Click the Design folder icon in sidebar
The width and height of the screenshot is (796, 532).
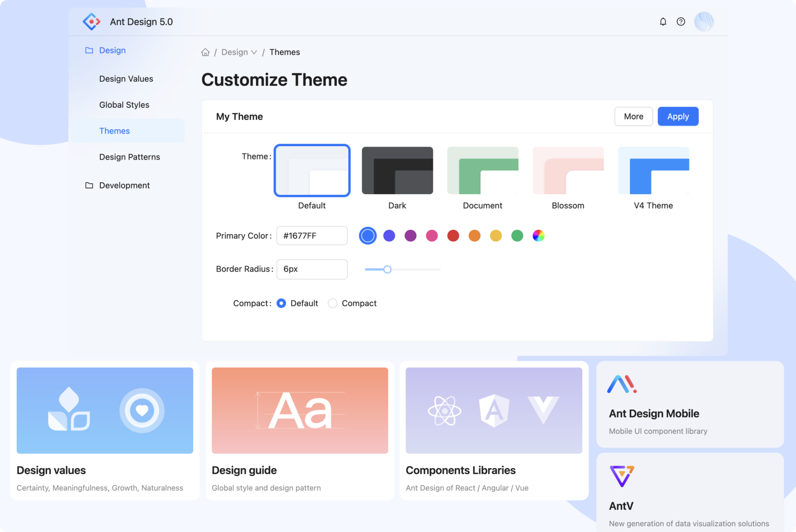click(x=89, y=50)
